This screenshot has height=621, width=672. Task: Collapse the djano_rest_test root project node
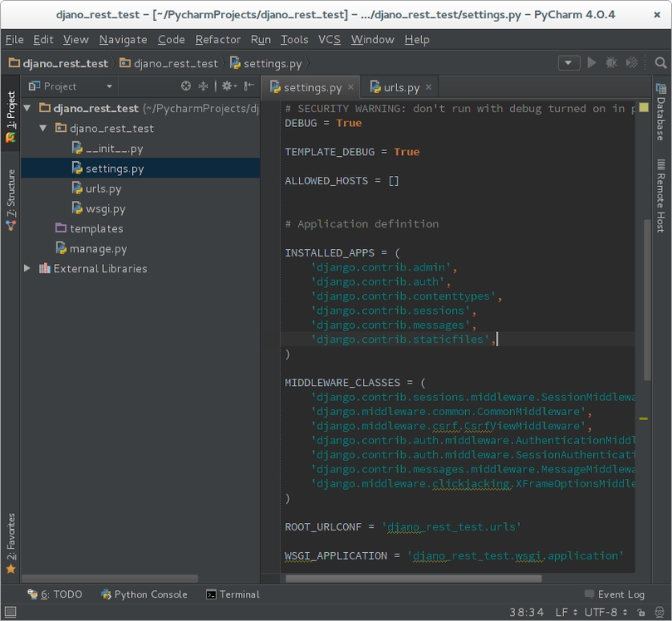(27, 108)
